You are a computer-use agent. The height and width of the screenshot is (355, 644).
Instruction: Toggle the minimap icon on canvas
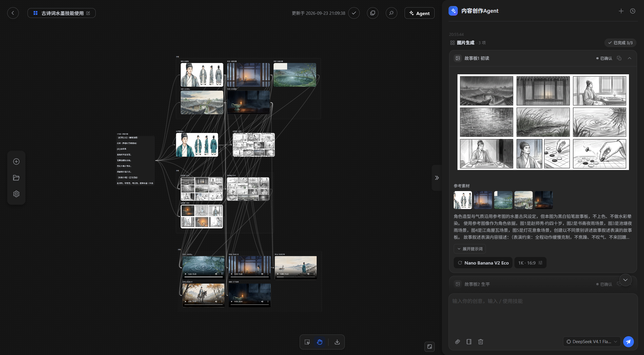coord(430,347)
